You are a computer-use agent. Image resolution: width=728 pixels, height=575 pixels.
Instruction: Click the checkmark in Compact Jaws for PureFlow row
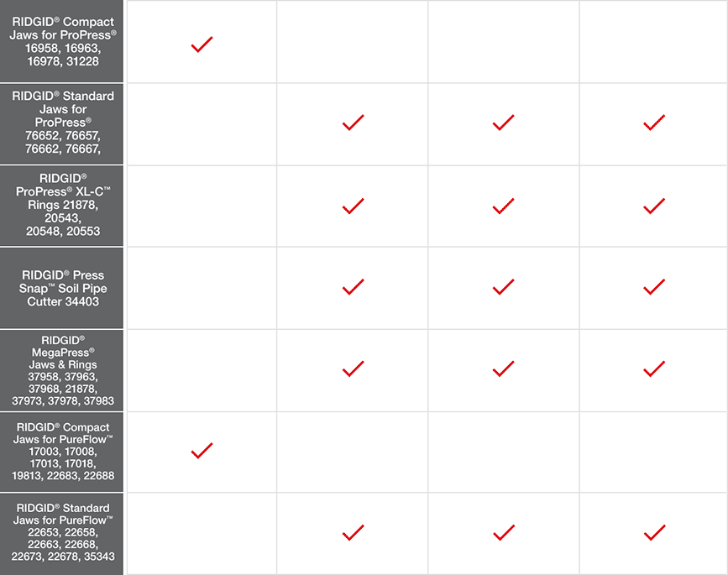tap(202, 451)
